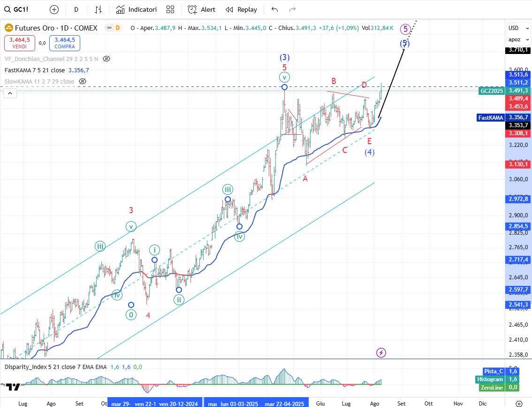Viewport: 532px width, 407px height.
Task: Open symbol search for GC1!
Action: click(16, 9)
